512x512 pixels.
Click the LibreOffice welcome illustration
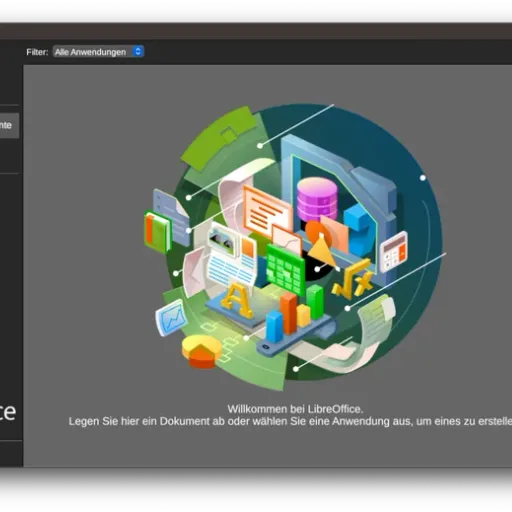295,247
